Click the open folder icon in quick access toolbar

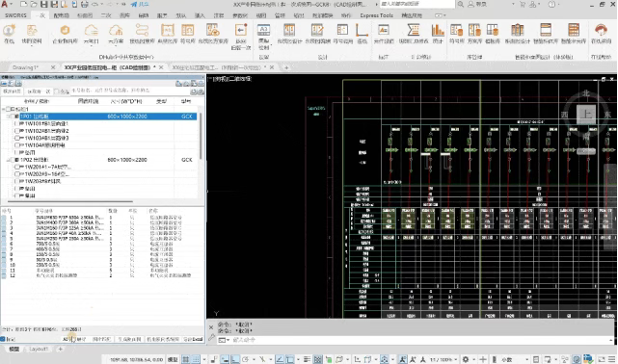(34, 4)
